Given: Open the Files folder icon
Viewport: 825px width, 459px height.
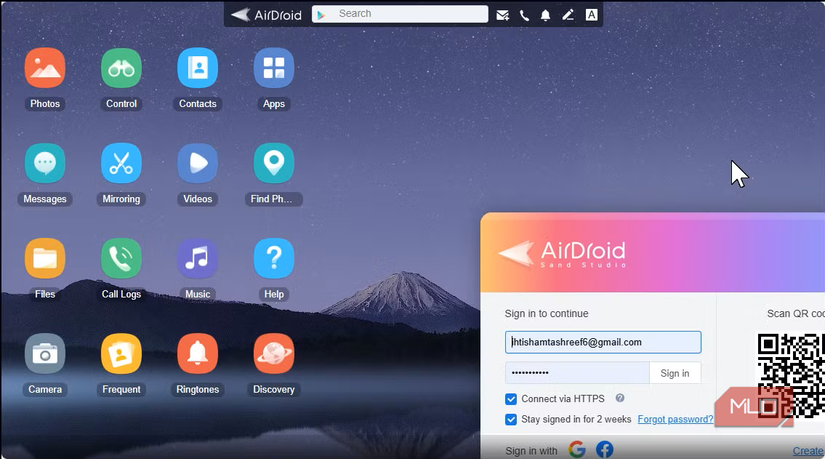Looking at the screenshot, I should click(x=45, y=258).
